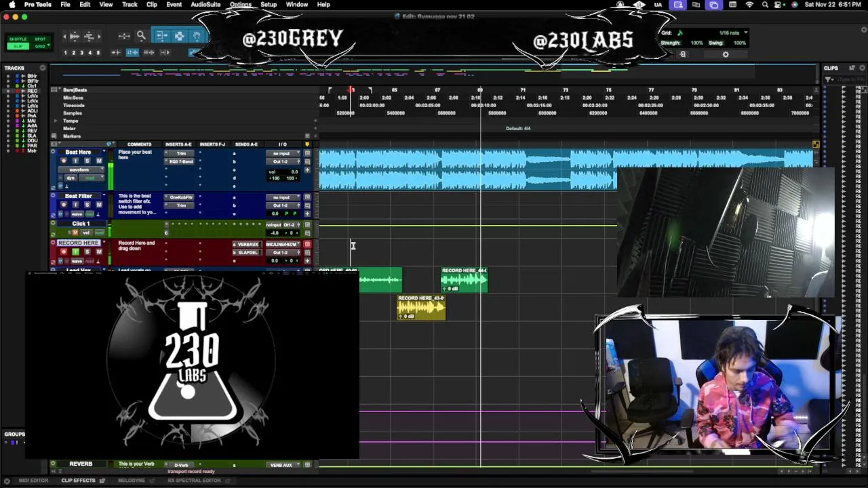Open the Clip menu
Screen dimensions: 868x488
point(152,5)
